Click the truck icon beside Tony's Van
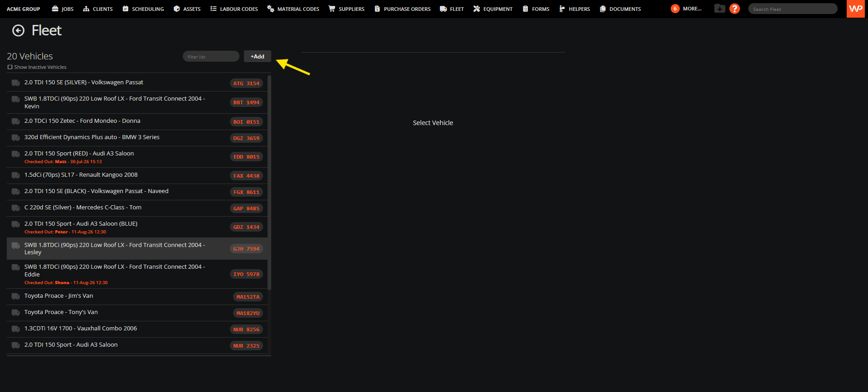868x392 pixels. click(15, 313)
